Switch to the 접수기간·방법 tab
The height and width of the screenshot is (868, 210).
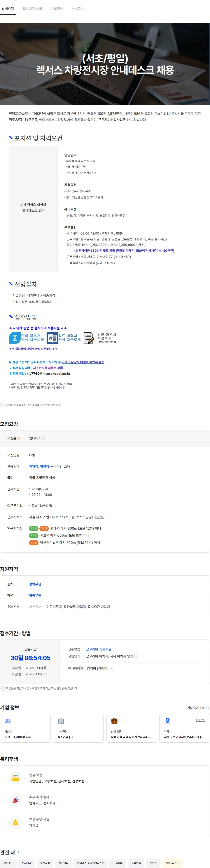(x=32, y=9)
